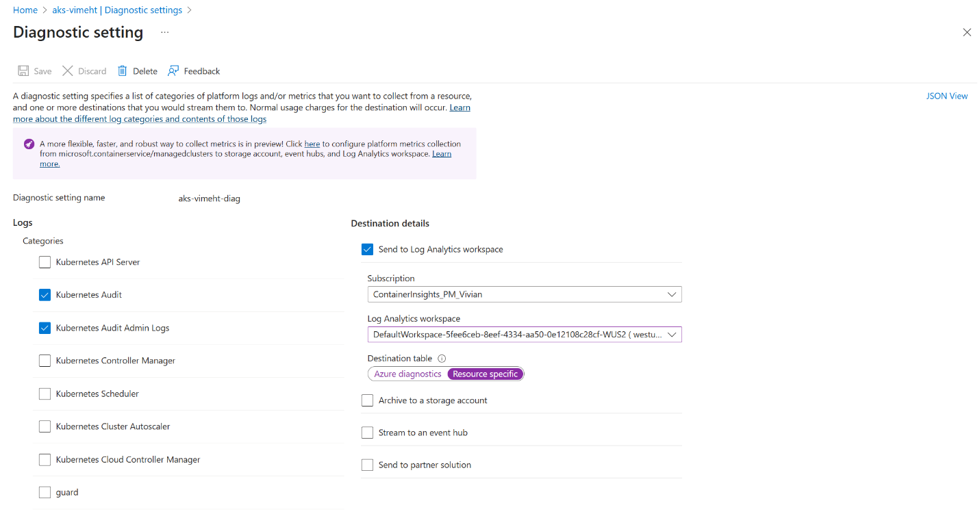
Task: Click the "here" link in preview banner
Action: click(x=312, y=144)
